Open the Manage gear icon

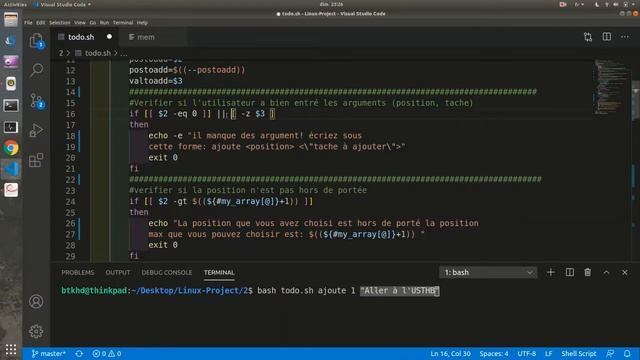pos(36,331)
